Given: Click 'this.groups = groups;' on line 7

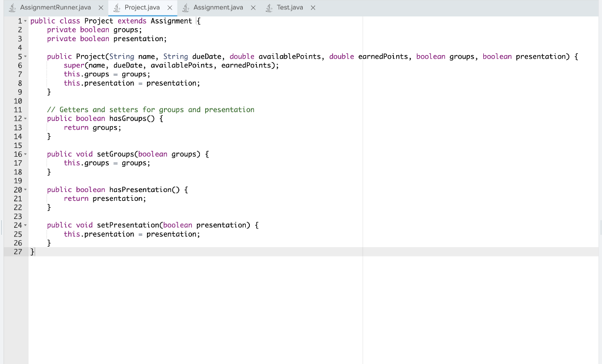Looking at the screenshot, I should [107, 75].
